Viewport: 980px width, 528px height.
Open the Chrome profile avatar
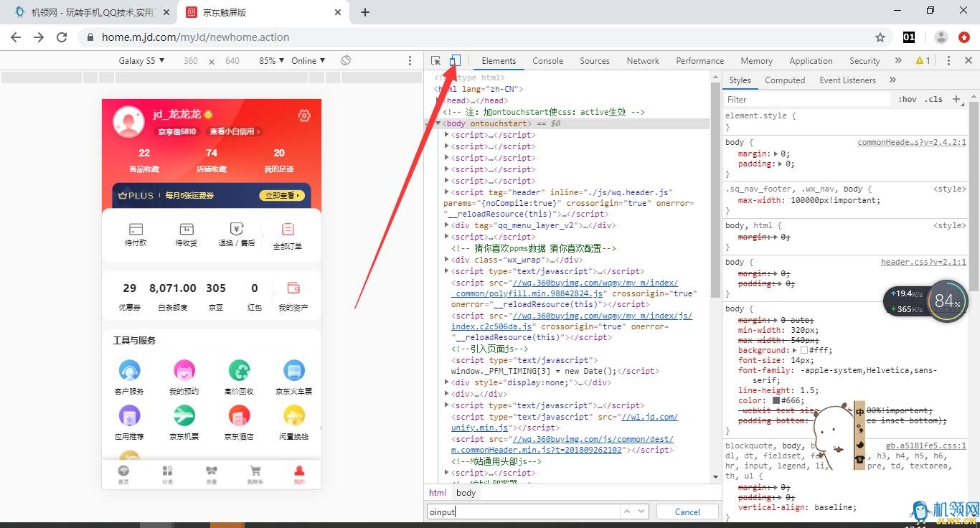(941, 37)
